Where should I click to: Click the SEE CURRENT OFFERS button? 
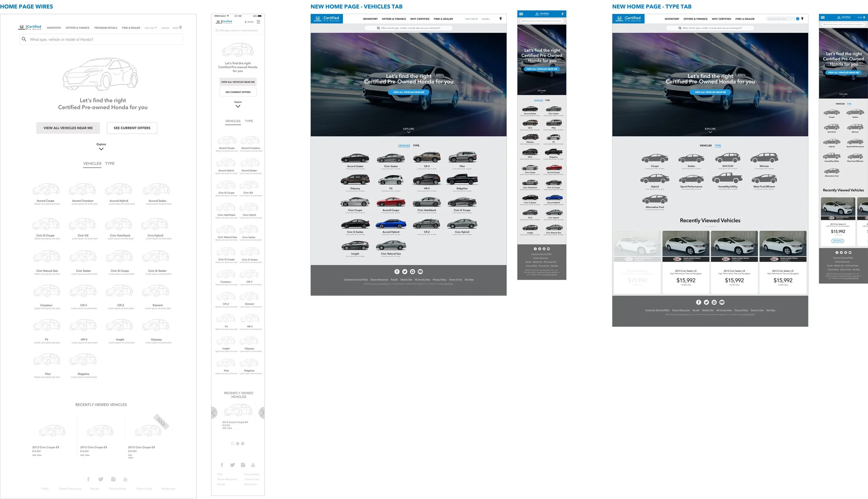pyautogui.click(x=132, y=128)
